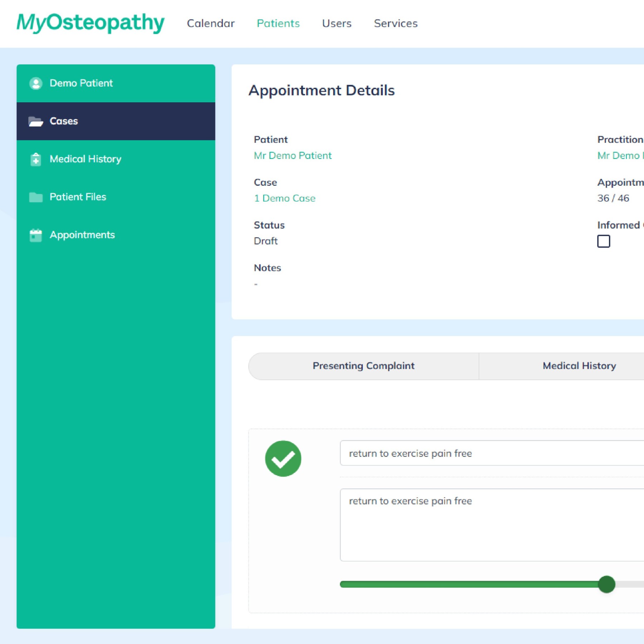Open the Mr Demo Patient link
This screenshot has height=644, width=644.
[293, 156]
